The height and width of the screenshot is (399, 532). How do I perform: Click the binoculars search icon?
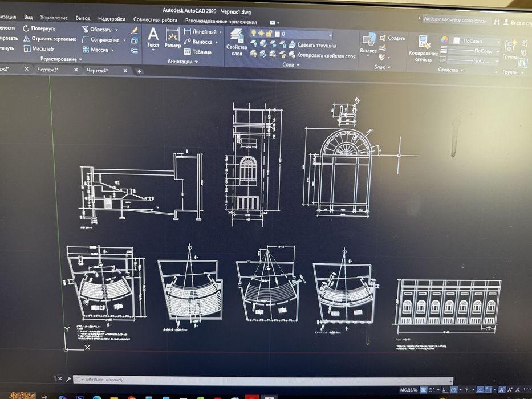(x=497, y=22)
